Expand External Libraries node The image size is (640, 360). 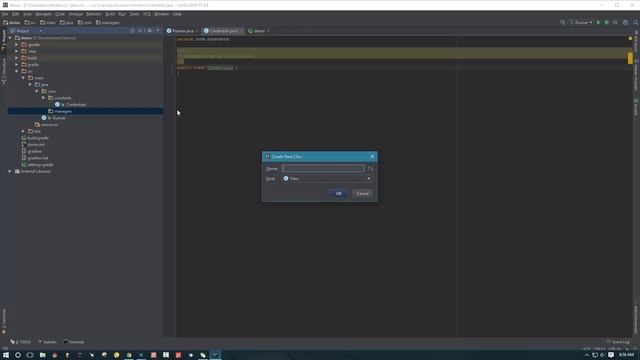(x=10, y=171)
